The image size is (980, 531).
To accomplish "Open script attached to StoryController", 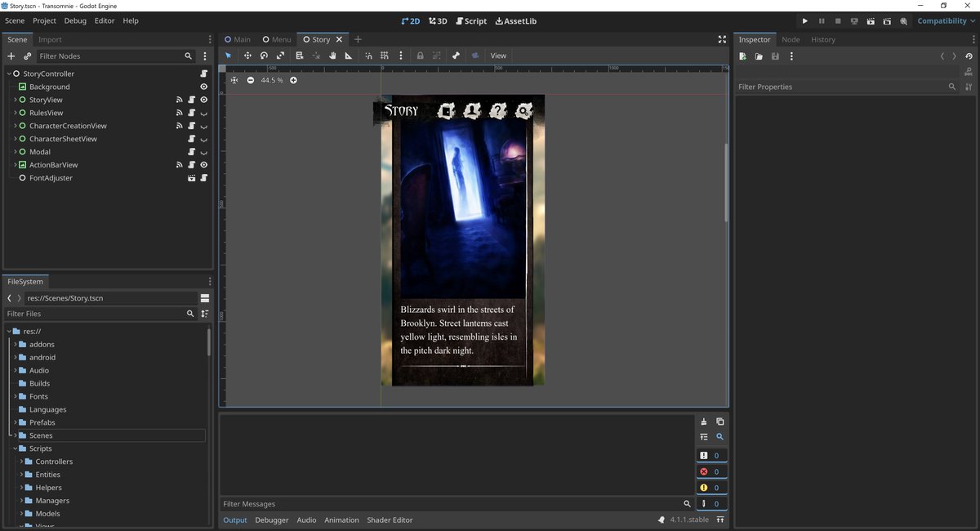I will coord(203,74).
